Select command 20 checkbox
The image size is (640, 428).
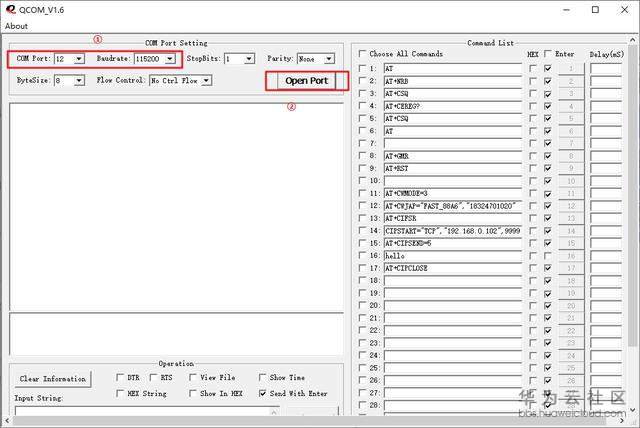(362, 305)
